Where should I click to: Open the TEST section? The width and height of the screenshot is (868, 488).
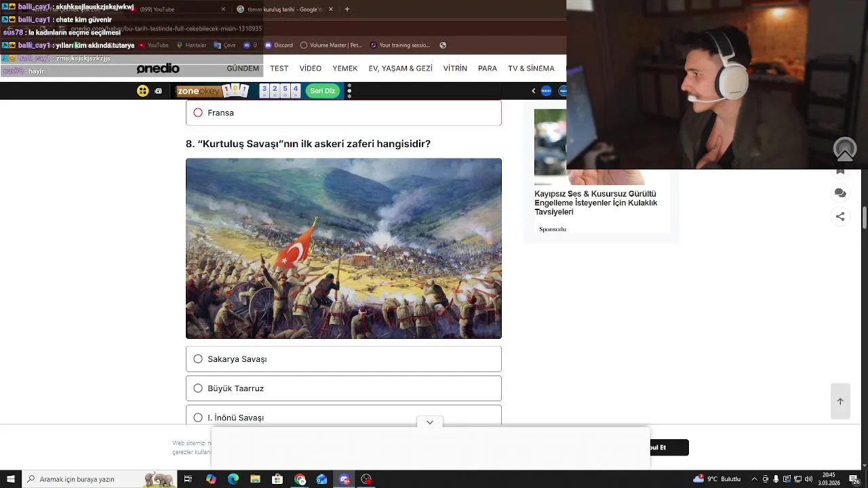click(x=279, y=68)
